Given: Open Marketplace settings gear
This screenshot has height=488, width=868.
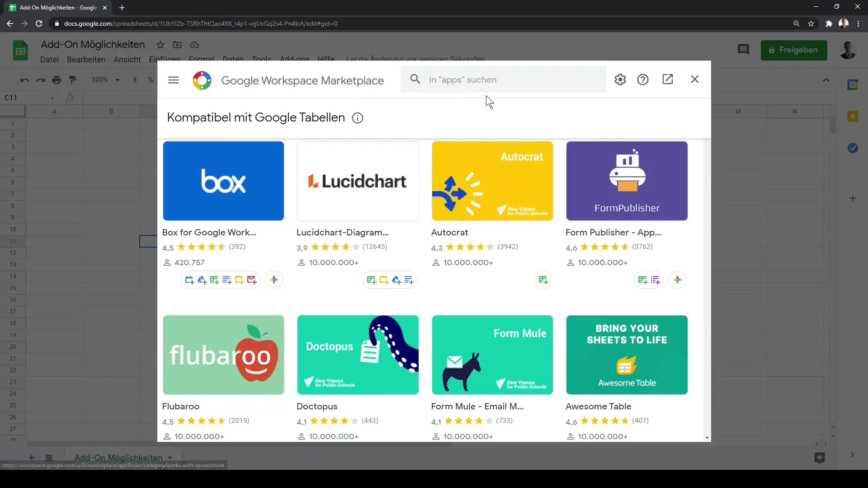Looking at the screenshot, I should tap(620, 80).
